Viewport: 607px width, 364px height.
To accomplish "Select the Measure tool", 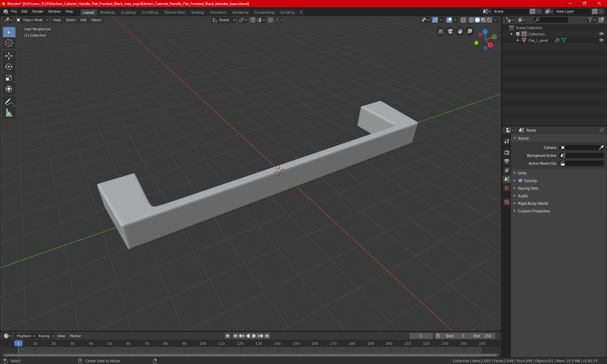I will click(x=9, y=113).
